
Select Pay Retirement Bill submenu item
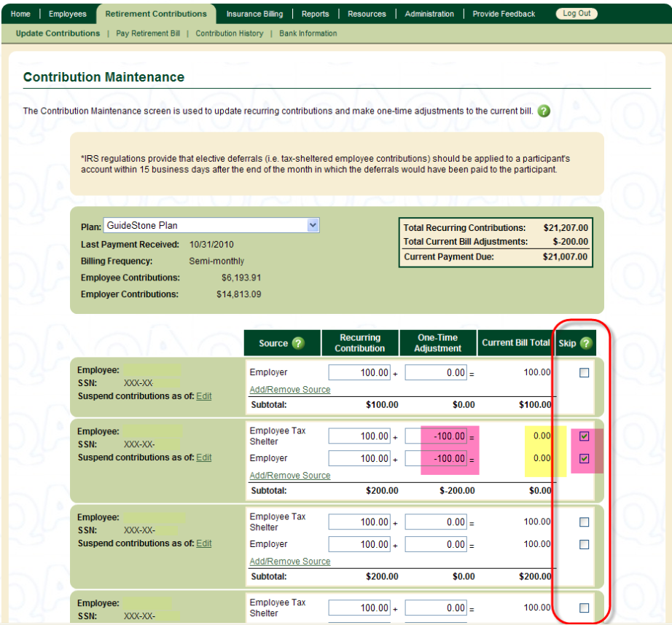pos(148,34)
